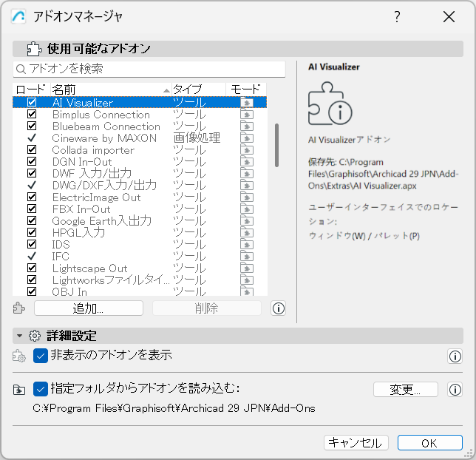Toggle load checkbox for Bimplus Connection
Image resolution: width=476 pixels, height=460 pixels.
pos(32,114)
